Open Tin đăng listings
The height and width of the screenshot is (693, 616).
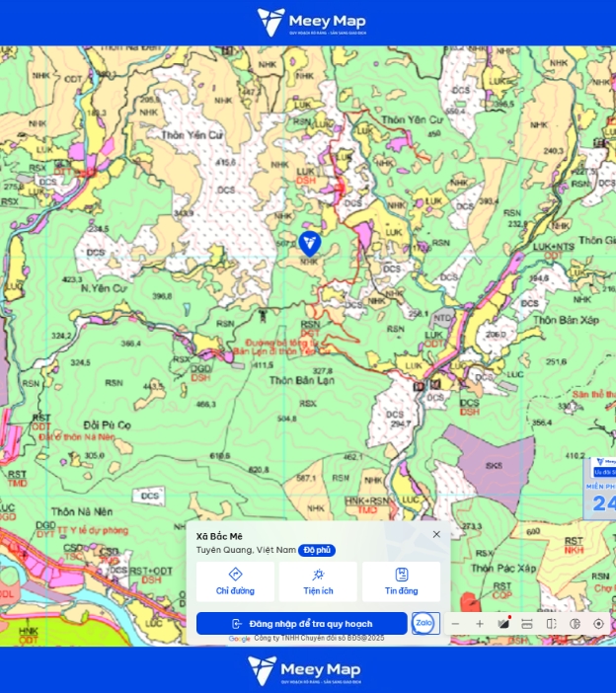click(x=401, y=581)
